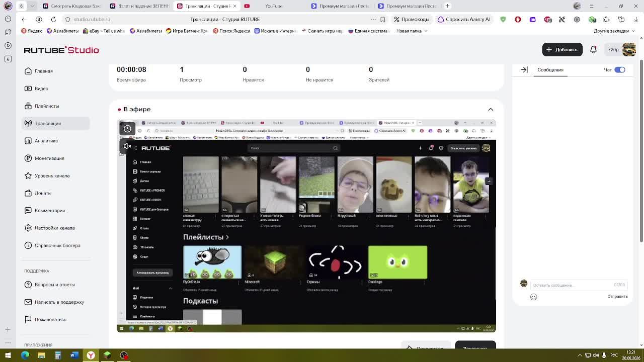Open the address bar three-dots menu
This screenshot has height=362, width=644.
[x=373, y=19]
